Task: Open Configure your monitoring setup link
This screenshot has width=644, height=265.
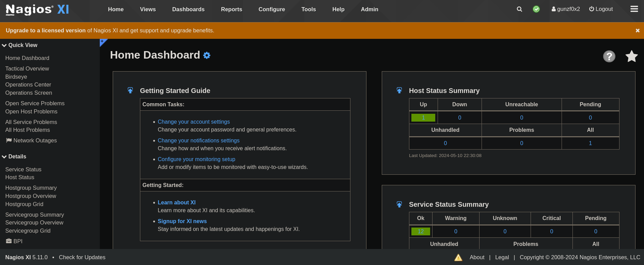Action: click(197, 159)
